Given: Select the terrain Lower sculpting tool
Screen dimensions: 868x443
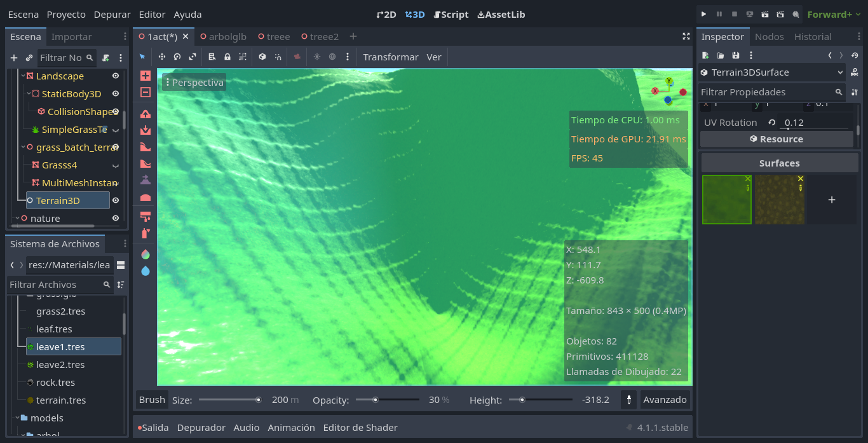Looking at the screenshot, I should [144, 130].
